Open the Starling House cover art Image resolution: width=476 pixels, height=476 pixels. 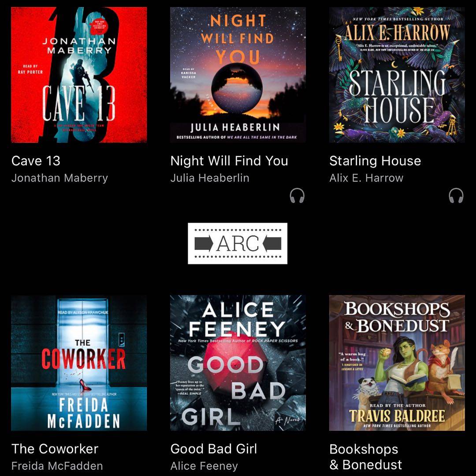397,75
